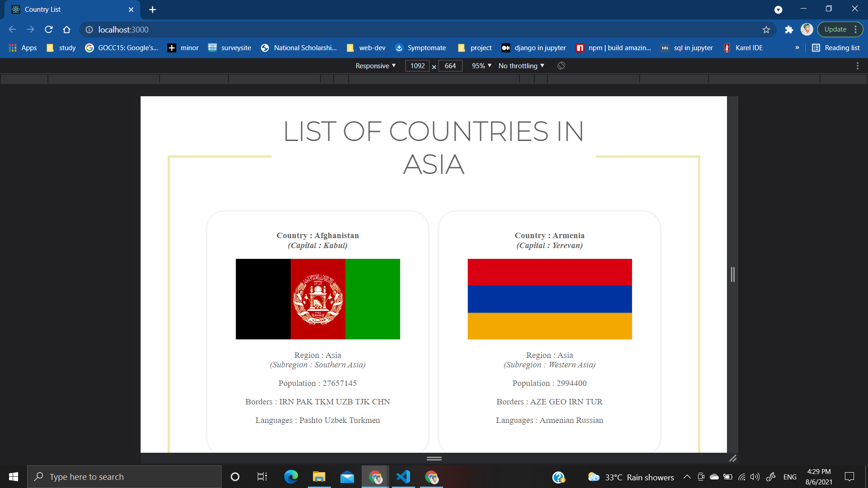Screen dimensions: 868x488
Task: Open the tab search dropdown arrow
Action: click(778, 9)
